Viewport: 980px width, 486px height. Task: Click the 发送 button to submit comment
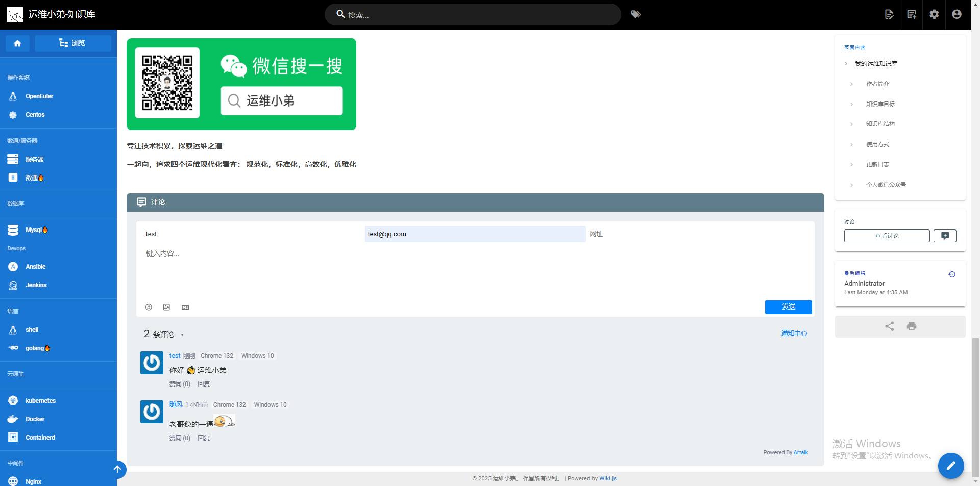[788, 307]
